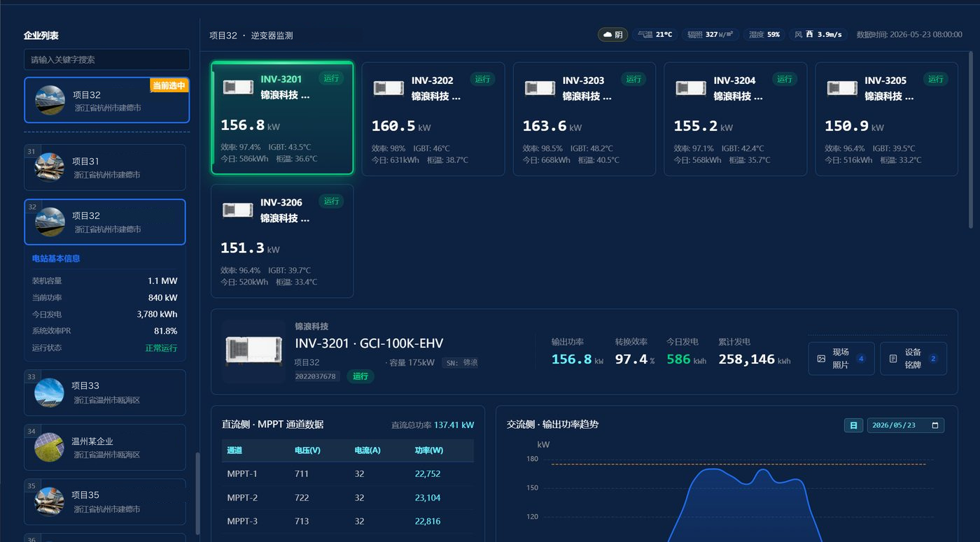The width and height of the screenshot is (980, 542).
Task: Click the 功率(W) column header
Action: click(429, 450)
